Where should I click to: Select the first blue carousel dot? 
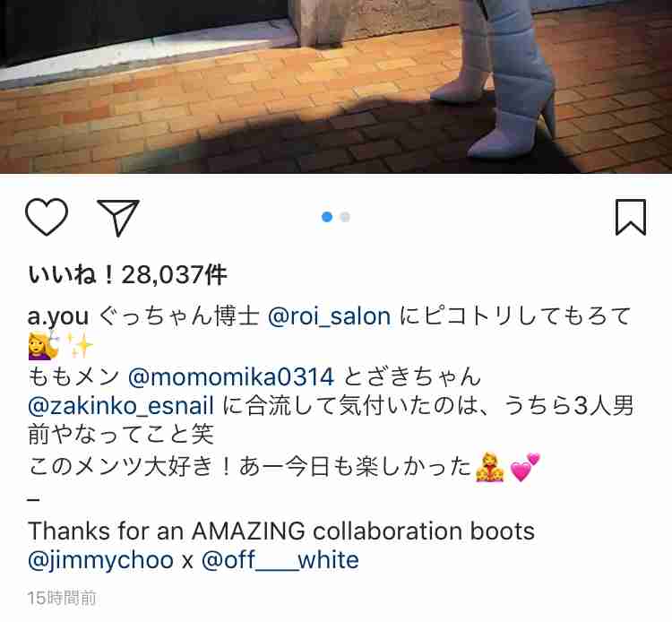(x=327, y=217)
